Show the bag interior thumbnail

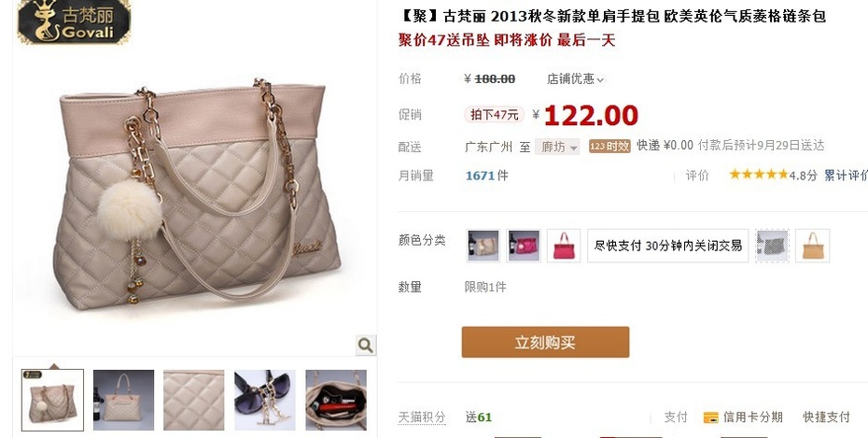click(336, 400)
